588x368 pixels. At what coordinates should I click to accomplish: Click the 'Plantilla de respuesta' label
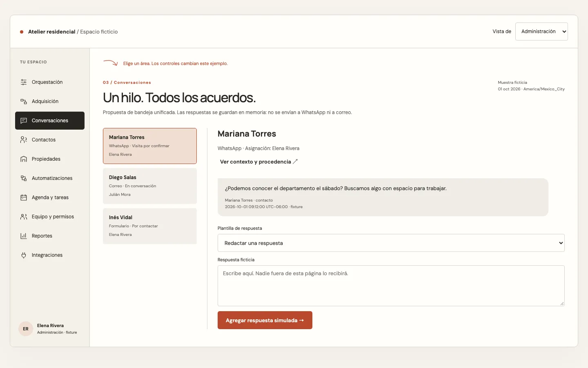[240, 228]
